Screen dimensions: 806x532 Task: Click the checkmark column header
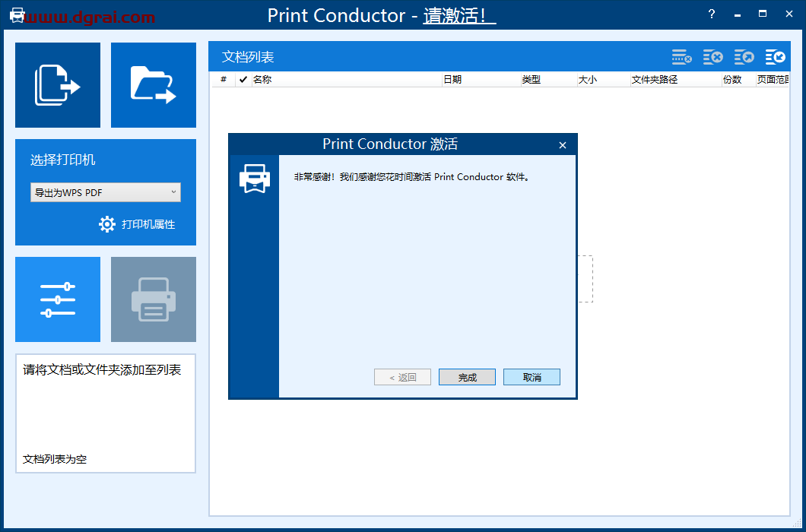pyautogui.click(x=243, y=79)
